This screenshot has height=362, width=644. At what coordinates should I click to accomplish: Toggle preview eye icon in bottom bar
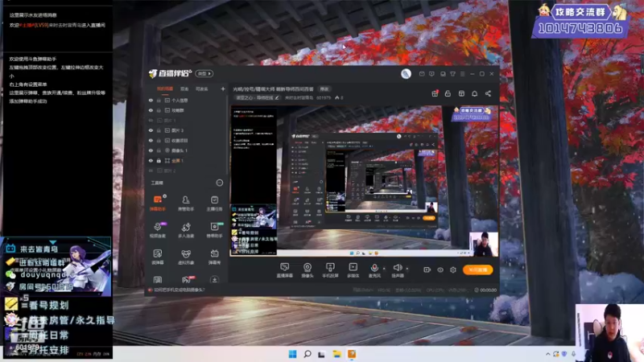click(440, 269)
